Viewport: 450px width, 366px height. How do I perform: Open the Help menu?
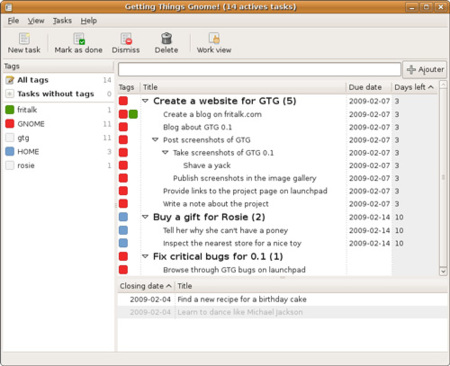click(x=89, y=21)
